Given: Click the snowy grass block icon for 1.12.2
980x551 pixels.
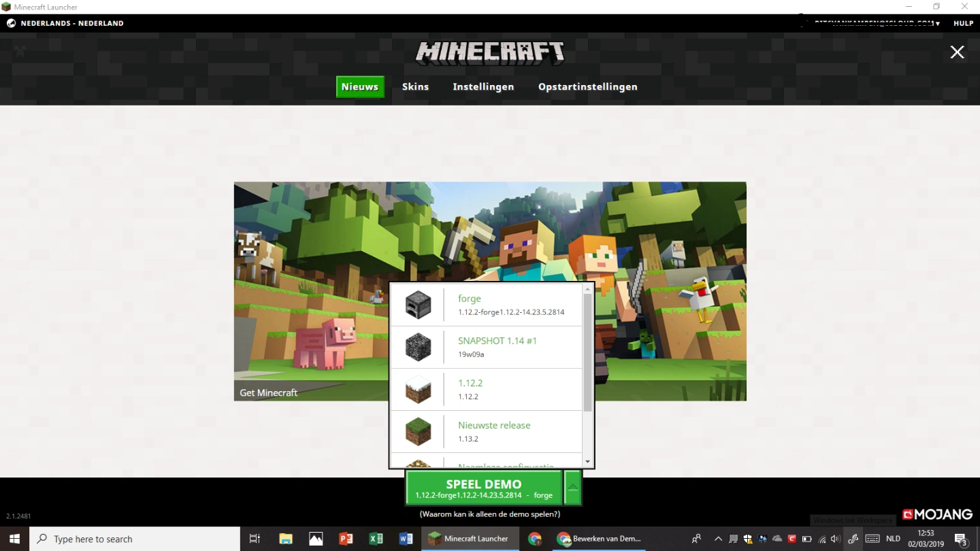Looking at the screenshot, I should (418, 389).
